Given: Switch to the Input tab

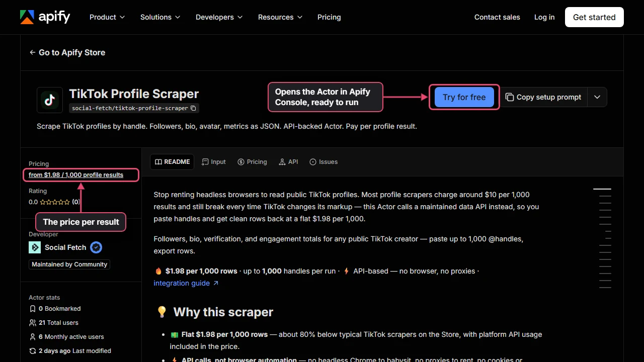Looking at the screenshot, I should (213, 162).
